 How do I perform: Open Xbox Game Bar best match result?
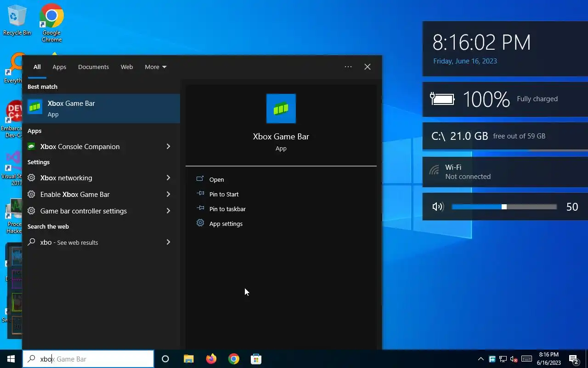coord(101,109)
